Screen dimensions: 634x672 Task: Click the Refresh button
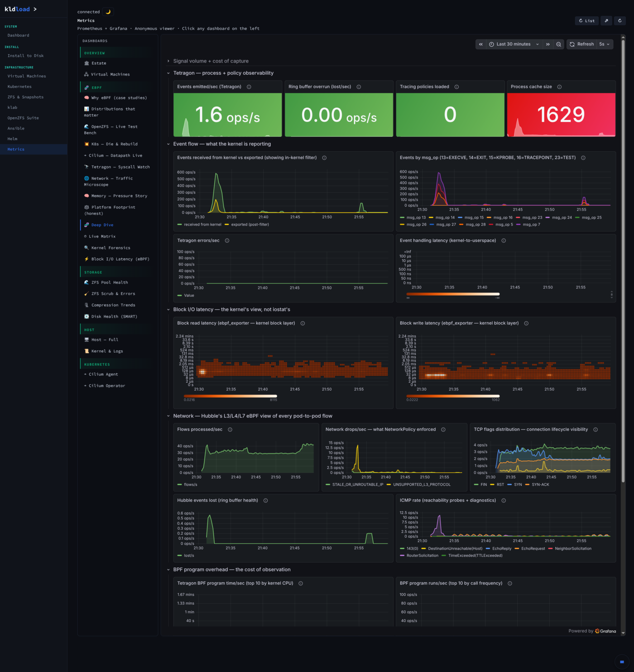coord(582,44)
